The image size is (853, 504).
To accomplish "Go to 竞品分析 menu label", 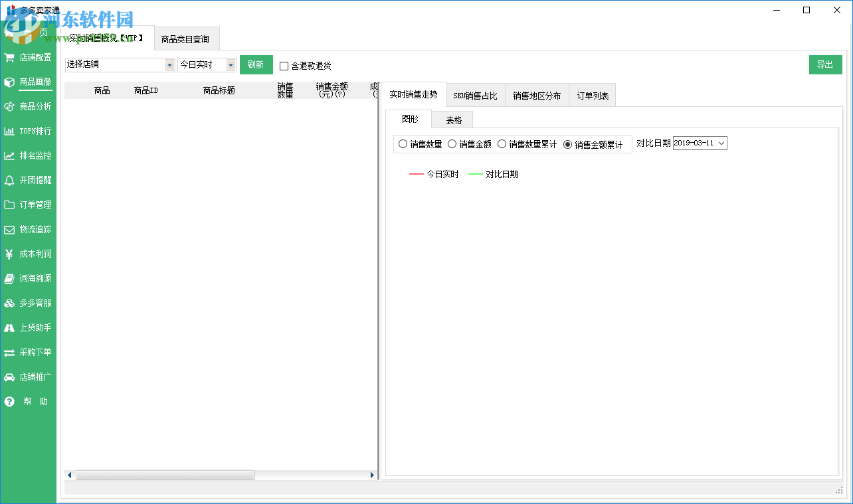I will [35, 106].
